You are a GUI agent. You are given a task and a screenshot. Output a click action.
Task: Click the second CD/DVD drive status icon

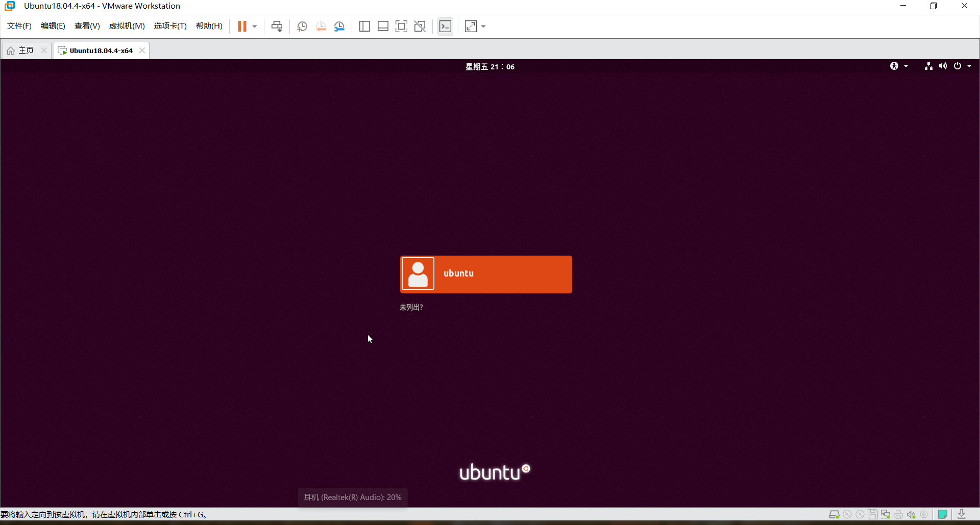coord(860,514)
